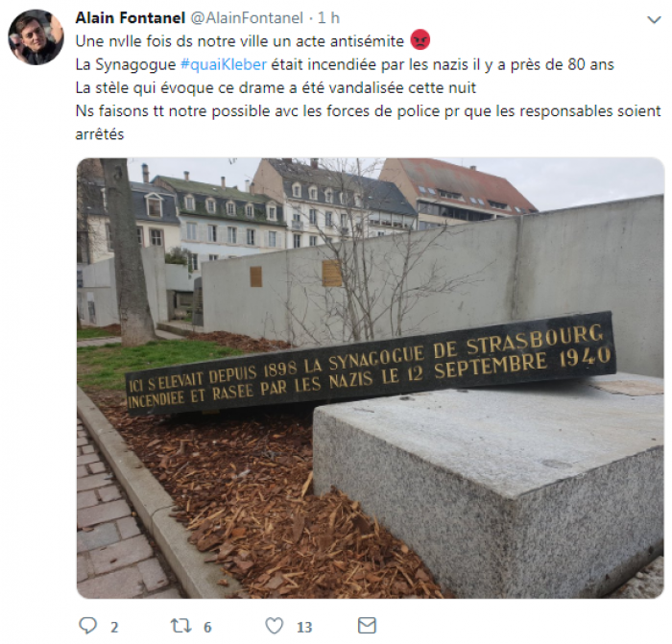Image resolution: width=672 pixels, height=644 pixels.
Task: Like the tweet with the heart icon
Action: [x=275, y=626]
